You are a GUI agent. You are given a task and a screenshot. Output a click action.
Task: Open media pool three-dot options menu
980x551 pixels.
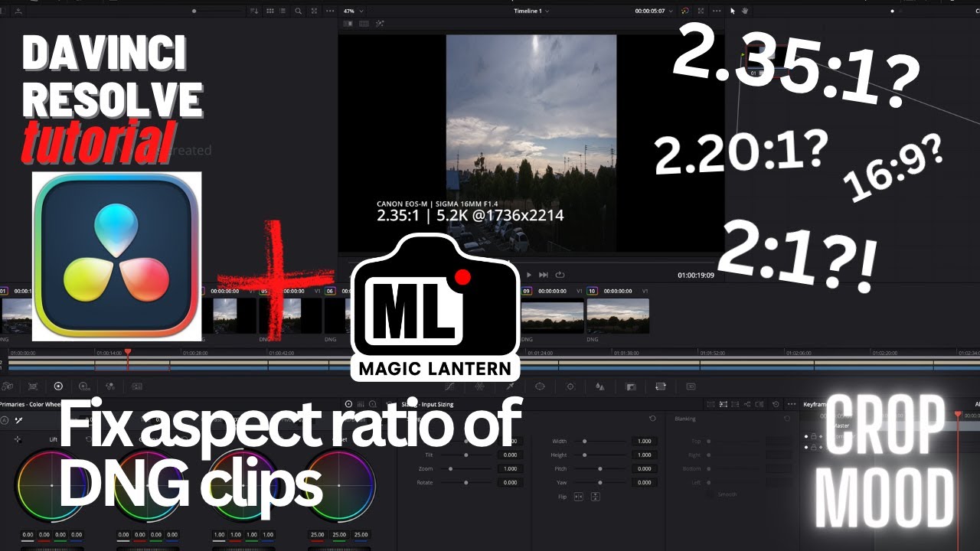coord(330,11)
